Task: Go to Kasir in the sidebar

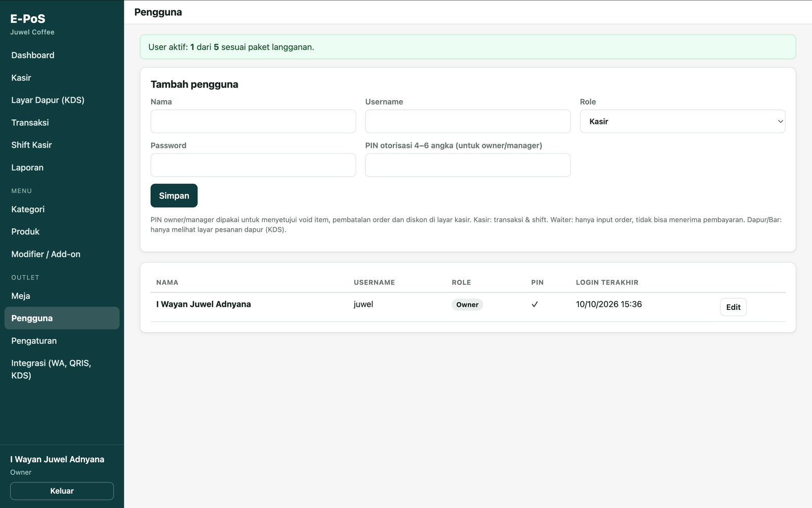Action: coord(62,78)
